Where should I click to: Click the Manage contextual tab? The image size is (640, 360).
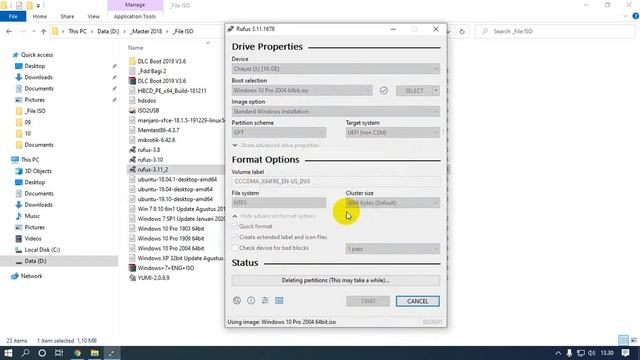(x=135, y=5)
